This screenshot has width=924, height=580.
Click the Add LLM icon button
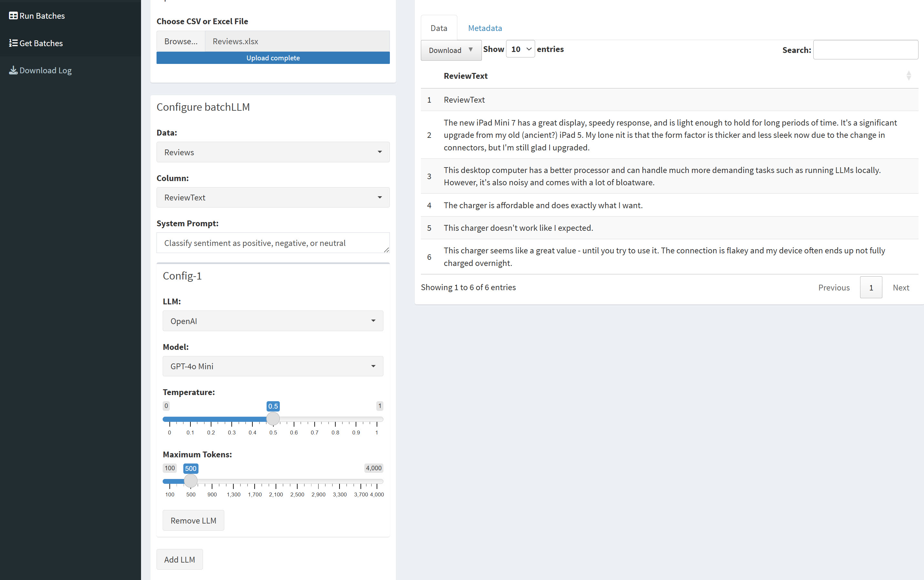[x=178, y=559]
